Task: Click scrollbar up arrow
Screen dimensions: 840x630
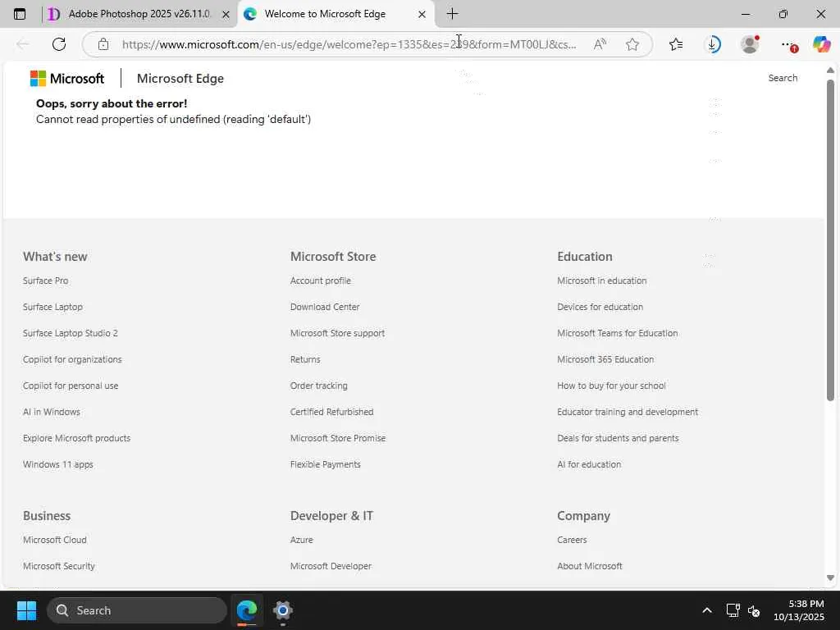Action: coord(830,71)
